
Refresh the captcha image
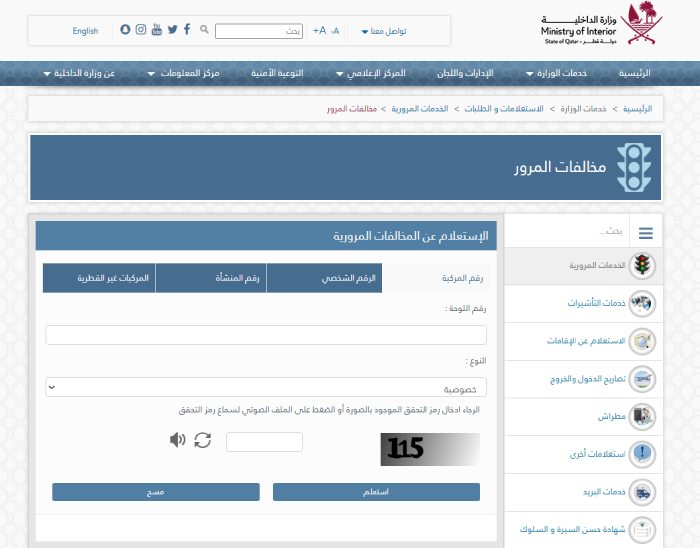point(203,440)
